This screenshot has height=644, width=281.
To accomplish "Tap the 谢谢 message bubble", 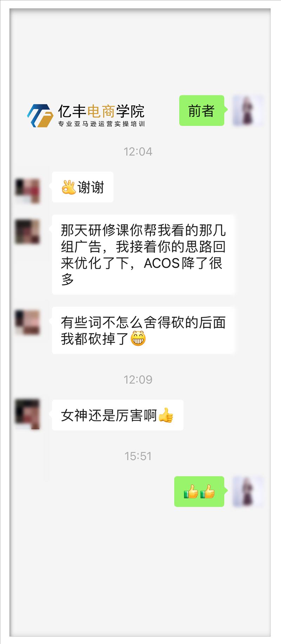I will pos(83,187).
